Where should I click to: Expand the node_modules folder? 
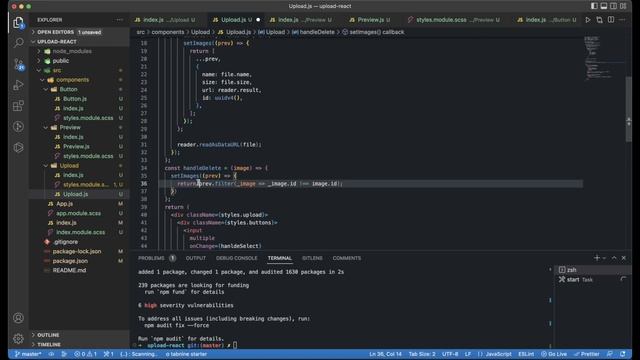tap(79, 51)
